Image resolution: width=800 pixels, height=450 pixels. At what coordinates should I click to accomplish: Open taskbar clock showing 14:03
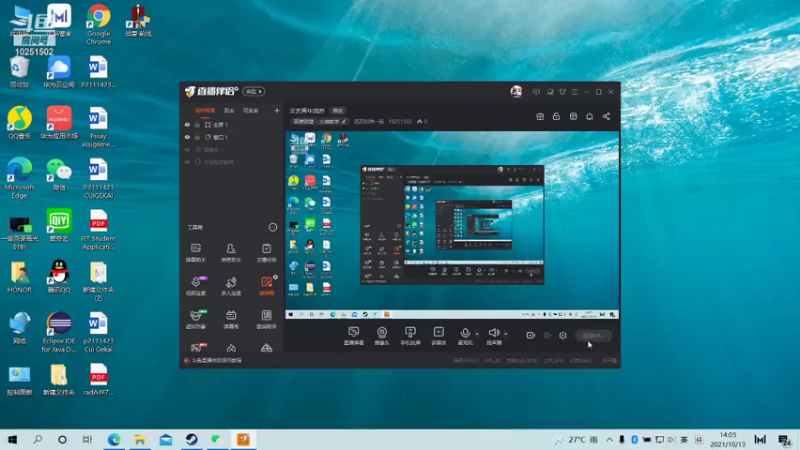click(728, 439)
